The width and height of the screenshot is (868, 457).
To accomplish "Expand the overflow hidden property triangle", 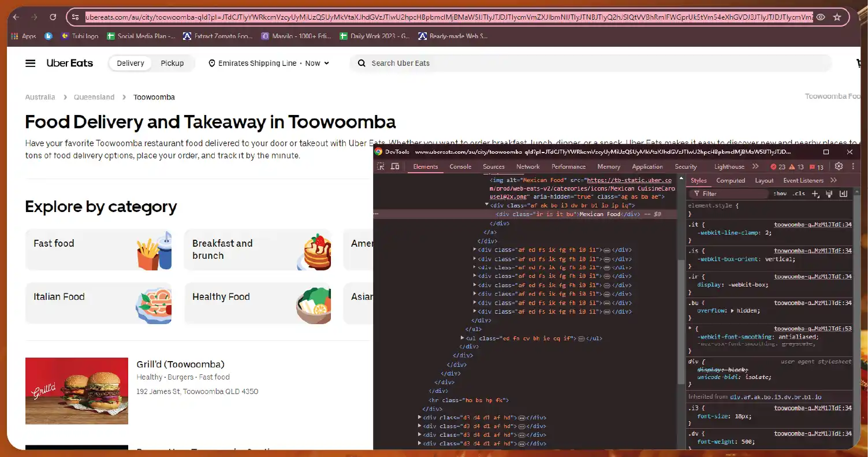I will click(x=732, y=311).
